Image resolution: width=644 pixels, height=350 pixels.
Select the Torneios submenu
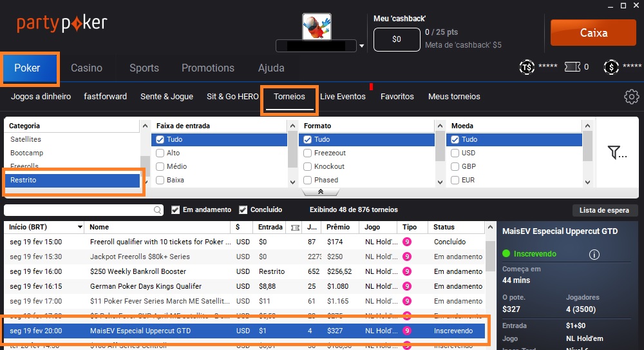pyautogui.click(x=289, y=97)
